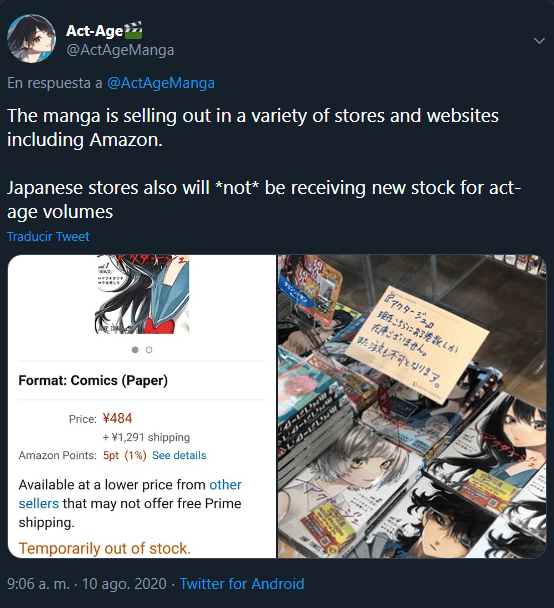
Task: Select the second carousel dot indicator
Action: 149,350
